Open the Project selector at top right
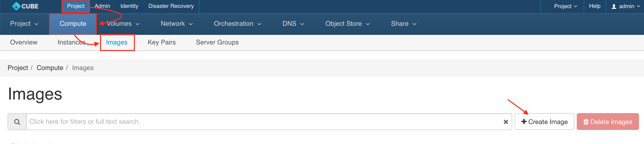This screenshot has height=144, width=644. pos(565,6)
